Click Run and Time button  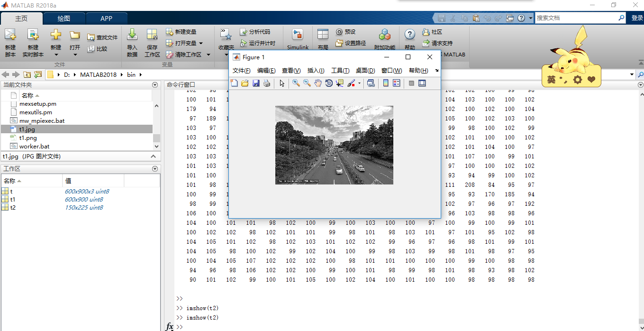(x=257, y=43)
